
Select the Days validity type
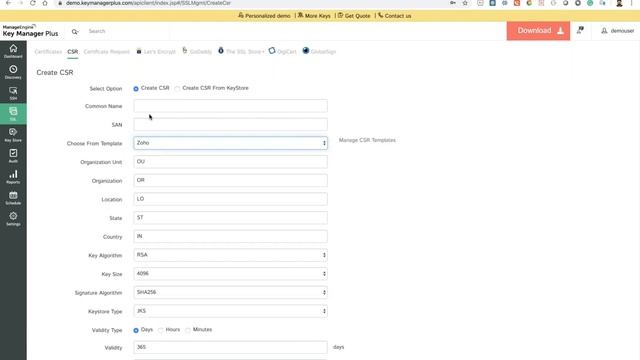pyautogui.click(x=136, y=330)
